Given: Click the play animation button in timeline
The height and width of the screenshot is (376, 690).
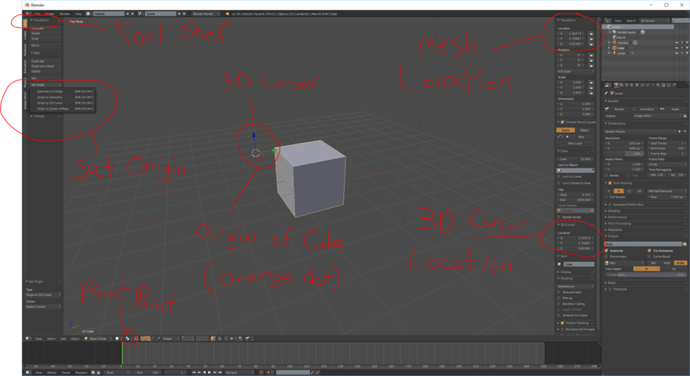Looking at the screenshot, I should pyautogui.click(x=209, y=372).
